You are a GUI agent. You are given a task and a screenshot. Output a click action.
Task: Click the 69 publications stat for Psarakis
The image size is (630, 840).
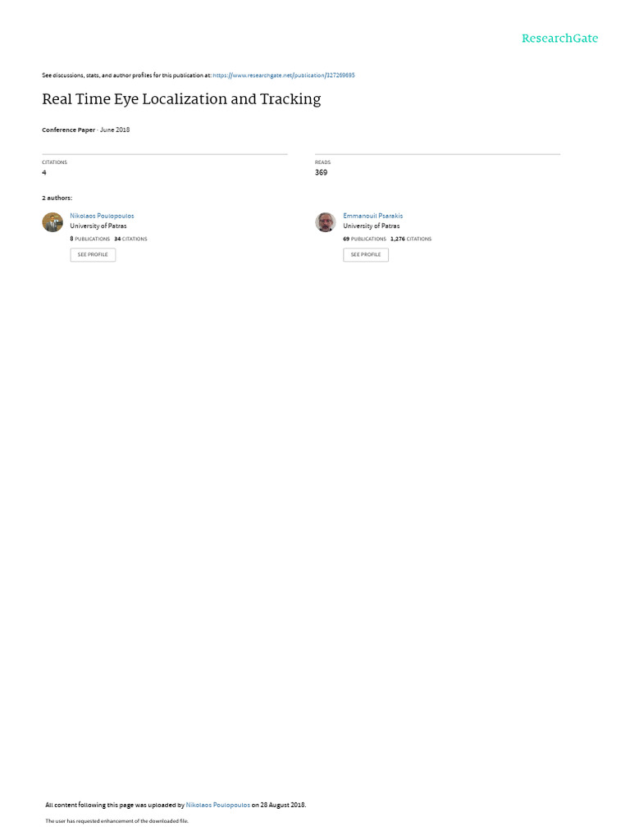365,239
